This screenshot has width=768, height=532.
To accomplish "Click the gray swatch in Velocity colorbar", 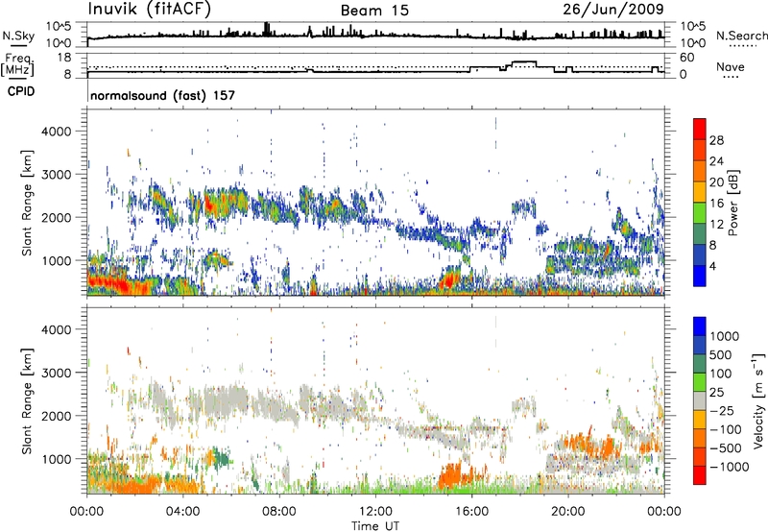I will pyautogui.click(x=700, y=401).
